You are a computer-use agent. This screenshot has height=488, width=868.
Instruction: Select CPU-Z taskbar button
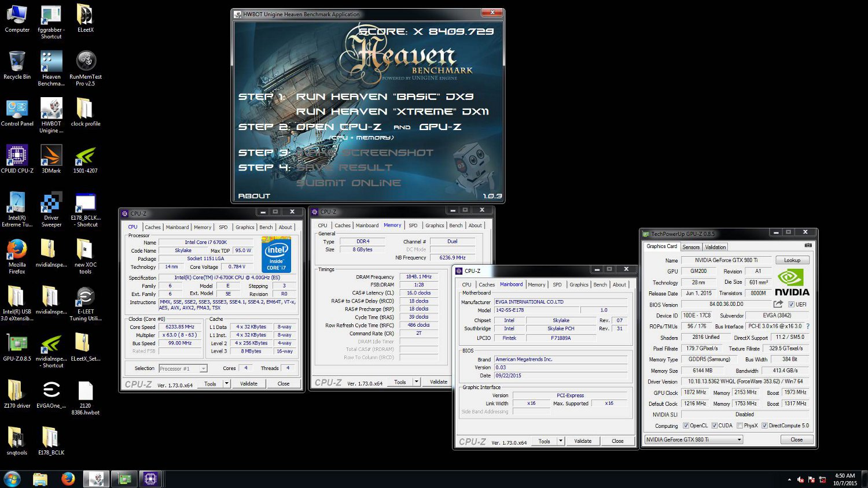point(150,479)
